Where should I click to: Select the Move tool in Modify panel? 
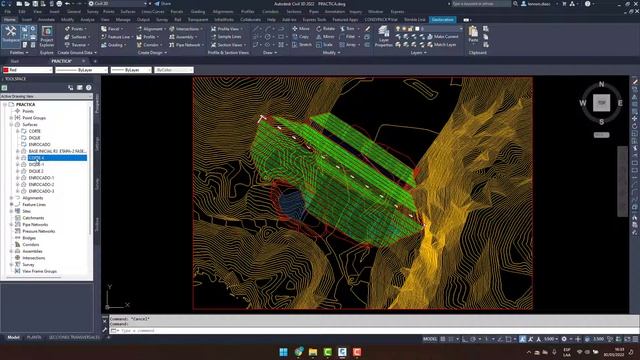(x=300, y=29)
